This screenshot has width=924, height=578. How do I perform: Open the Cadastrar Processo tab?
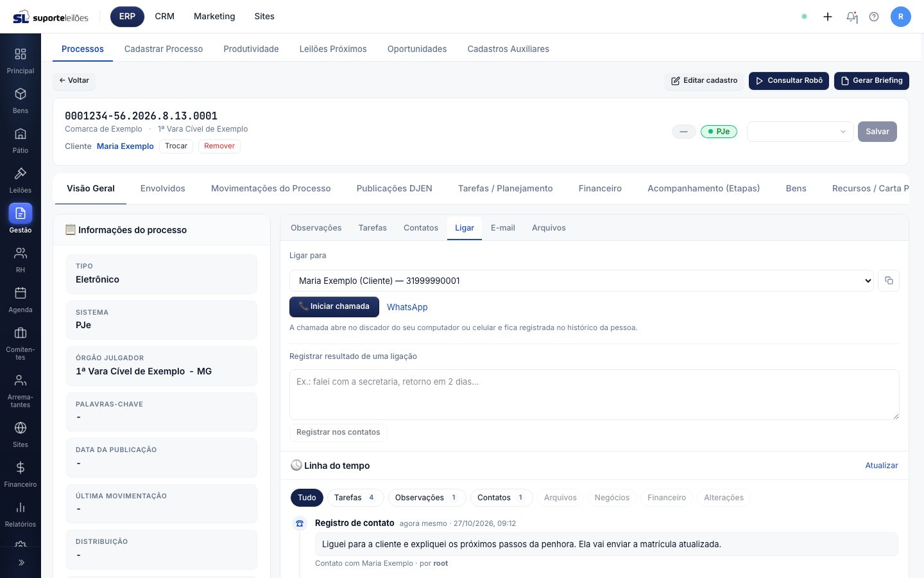pos(164,49)
